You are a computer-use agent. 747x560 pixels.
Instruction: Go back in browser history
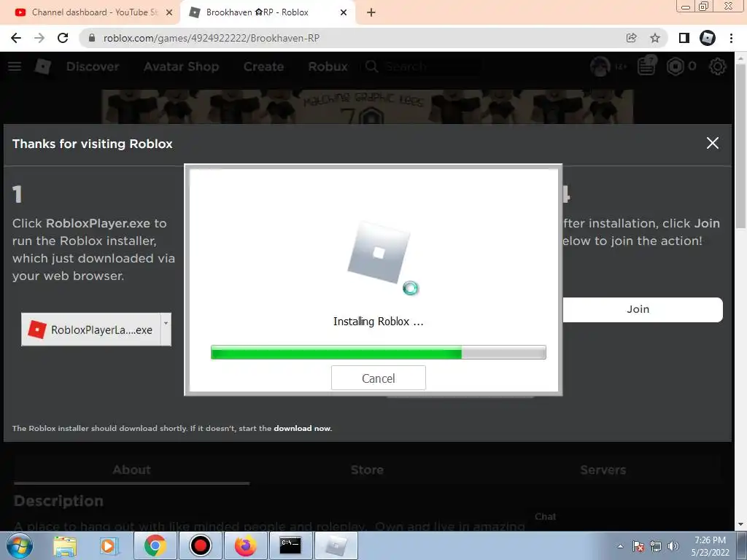(x=16, y=38)
